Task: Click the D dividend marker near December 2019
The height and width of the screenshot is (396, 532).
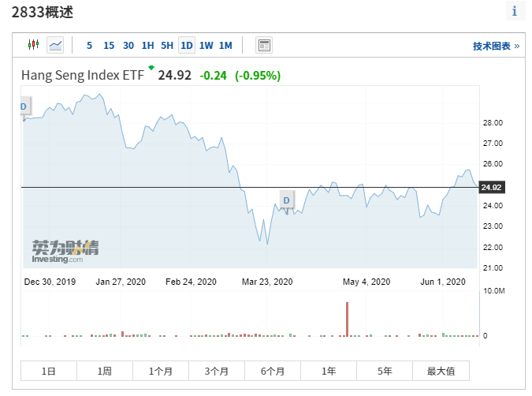Action: coord(24,106)
